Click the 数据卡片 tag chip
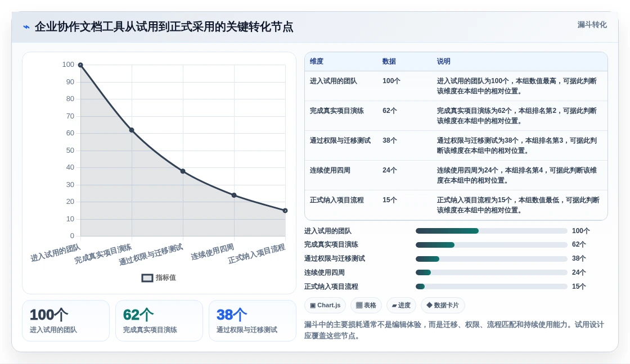This screenshot has width=630, height=364. pyautogui.click(x=443, y=306)
